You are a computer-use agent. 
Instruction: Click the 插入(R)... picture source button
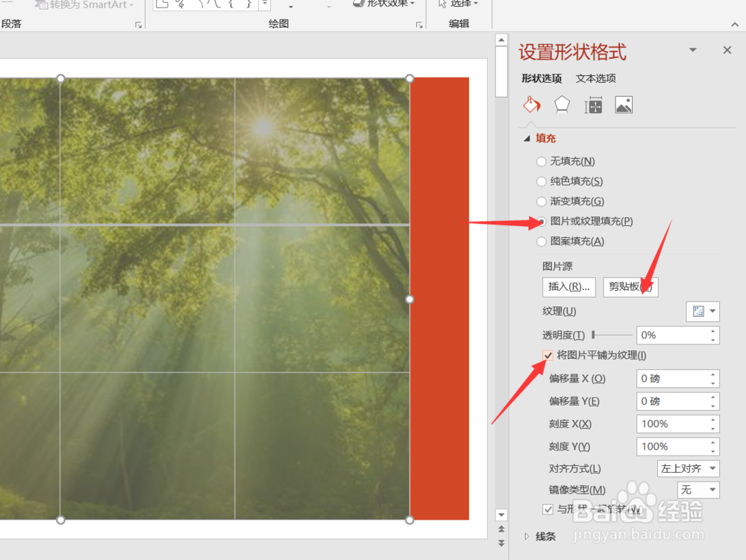coord(569,287)
